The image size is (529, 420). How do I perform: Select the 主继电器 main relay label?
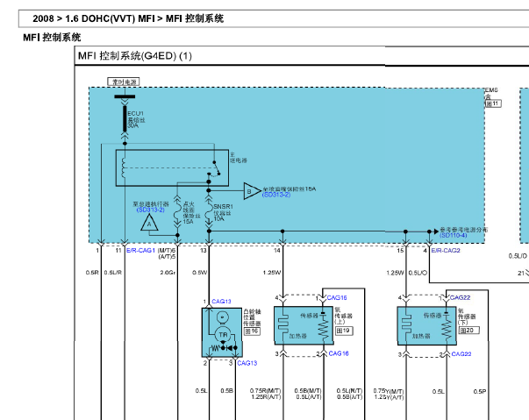[x=239, y=158]
